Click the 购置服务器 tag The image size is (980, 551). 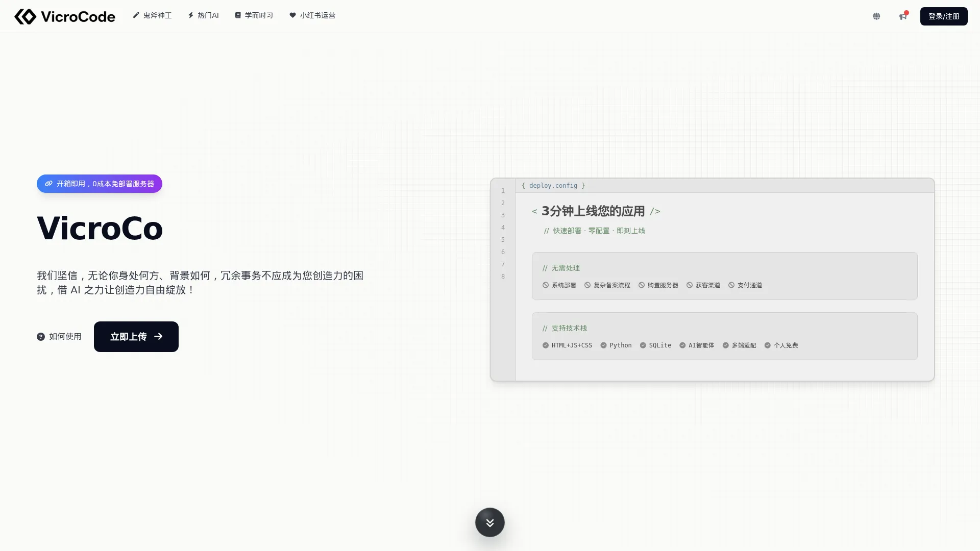[x=658, y=285]
